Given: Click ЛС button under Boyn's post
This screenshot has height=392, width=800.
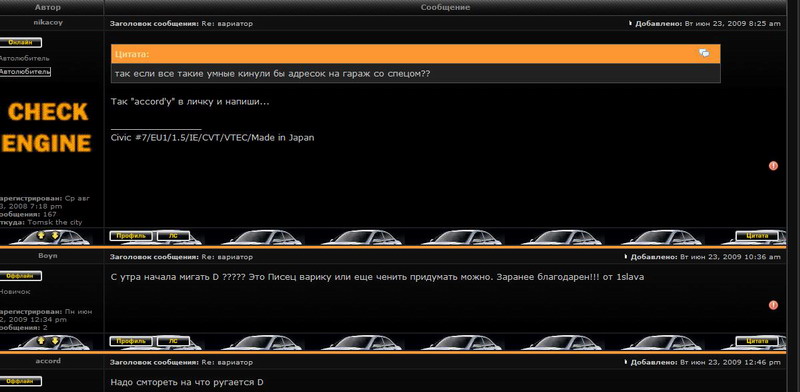Looking at the screenshot, I should click(x=173, y=341).
